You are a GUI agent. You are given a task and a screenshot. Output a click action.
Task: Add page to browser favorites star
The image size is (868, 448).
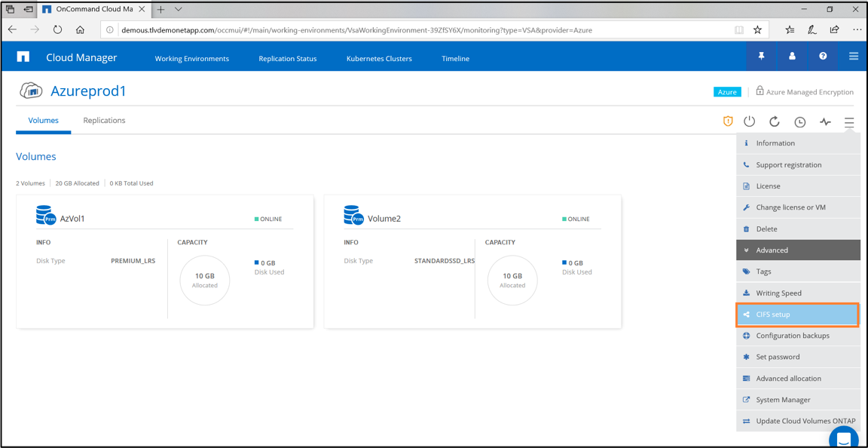point(757,30)
